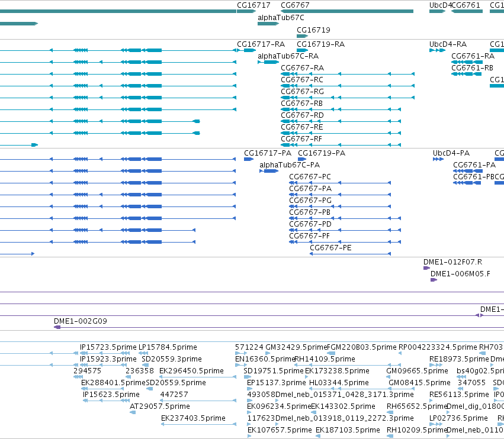Image resolution: width=504 pixels, height=439 pixels.
Task: Select transcript CG6767-RF
Action: 301,138
